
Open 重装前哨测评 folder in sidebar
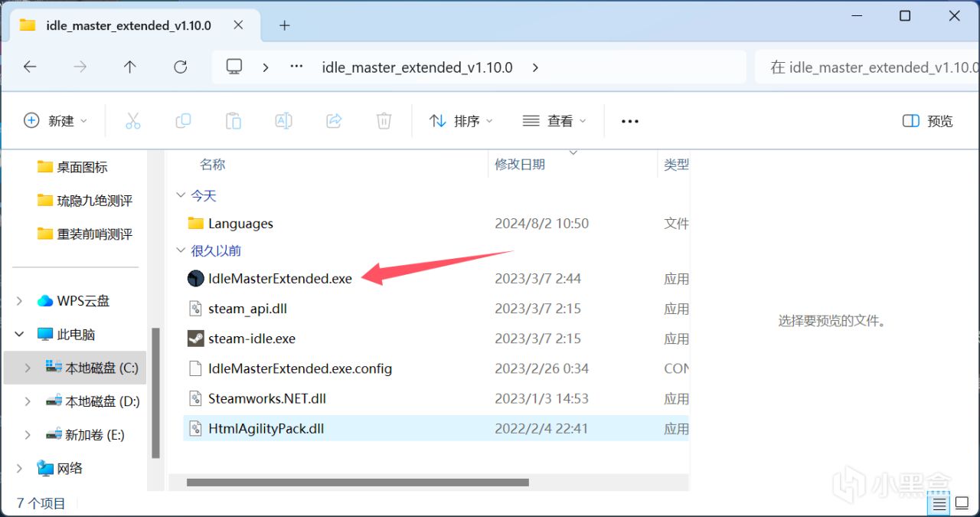pos(85,234)
